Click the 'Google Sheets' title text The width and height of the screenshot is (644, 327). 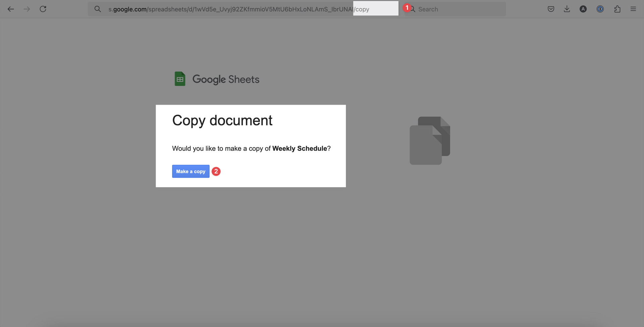(x=226, y=79)
